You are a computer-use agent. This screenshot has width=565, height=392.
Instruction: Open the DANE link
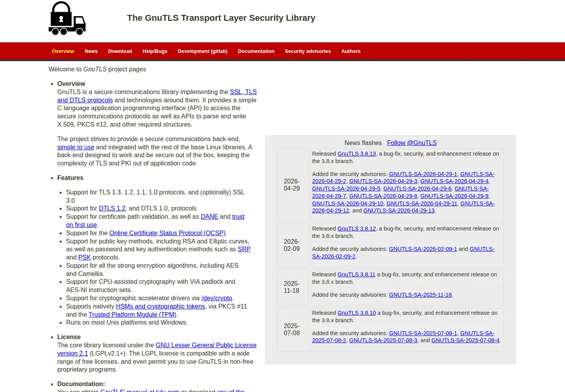(210, 216)
